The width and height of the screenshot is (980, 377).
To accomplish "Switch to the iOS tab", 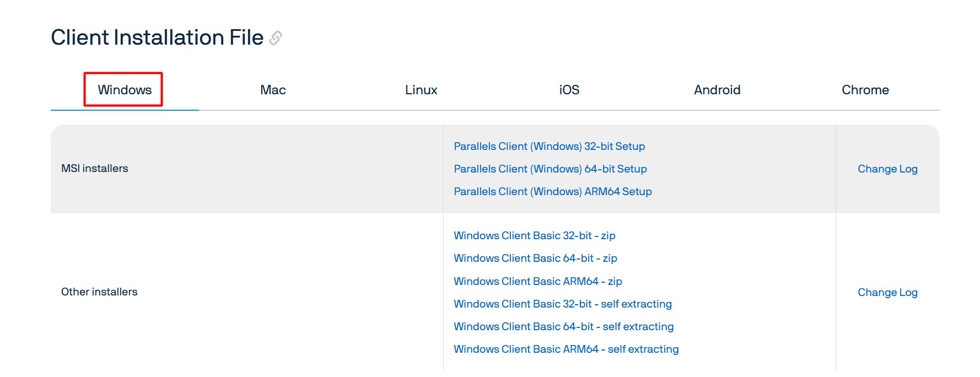I will coord(569,90).
